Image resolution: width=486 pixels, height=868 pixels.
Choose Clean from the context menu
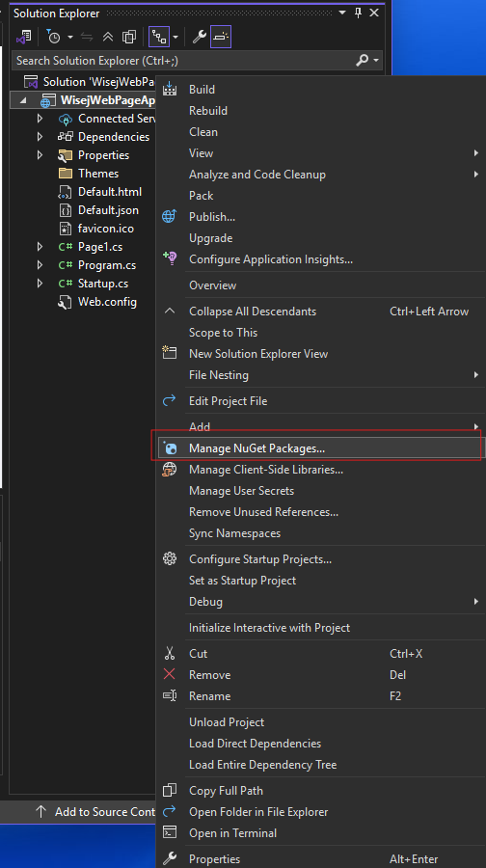203,132
